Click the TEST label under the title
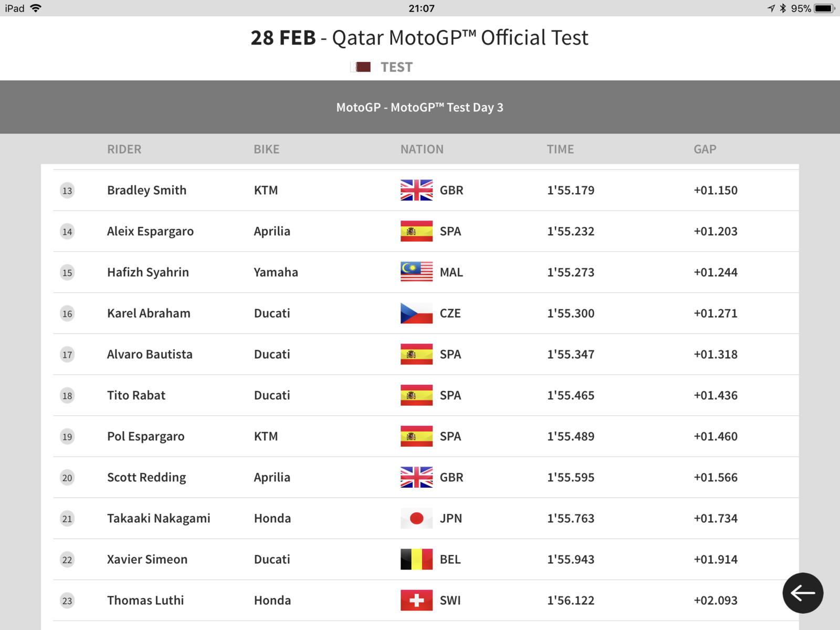 (396, 67)
